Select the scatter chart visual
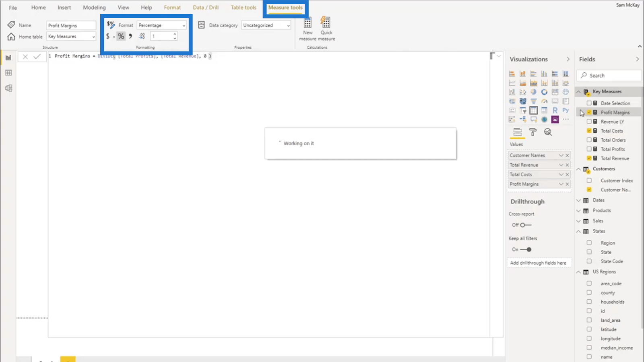This screenshot has width=644, height=362. click(x=523, y=92)
